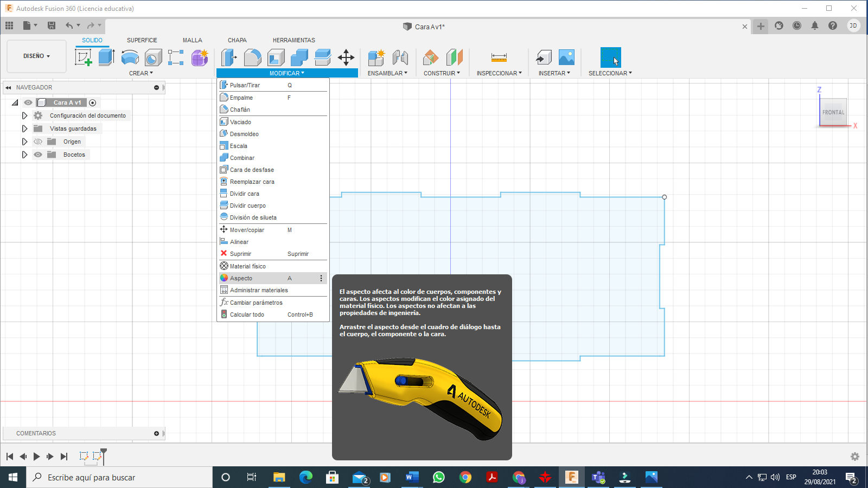The image size is (868, 488).
Task: Select the Shell toolbar icon
Action: [276, 57]
